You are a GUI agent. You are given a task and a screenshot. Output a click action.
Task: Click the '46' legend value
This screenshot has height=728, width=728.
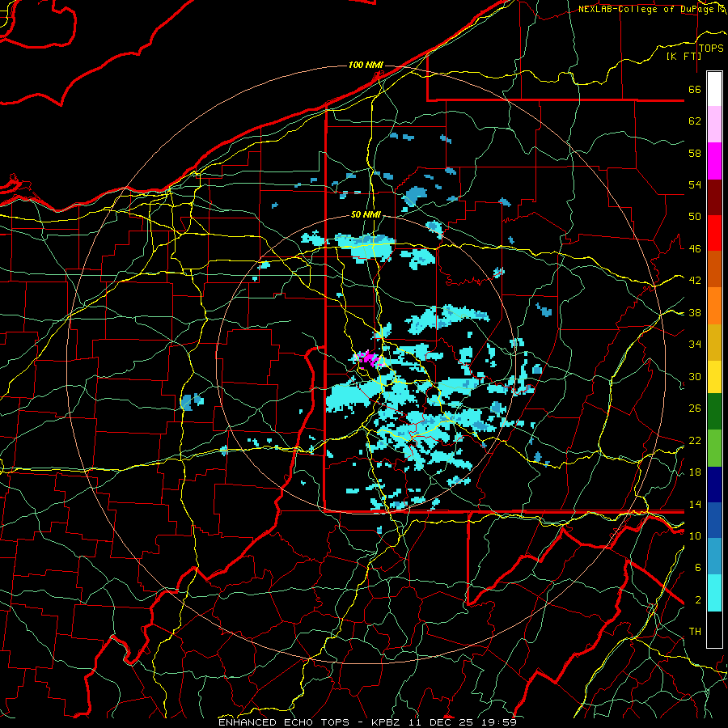click(695, 249)
